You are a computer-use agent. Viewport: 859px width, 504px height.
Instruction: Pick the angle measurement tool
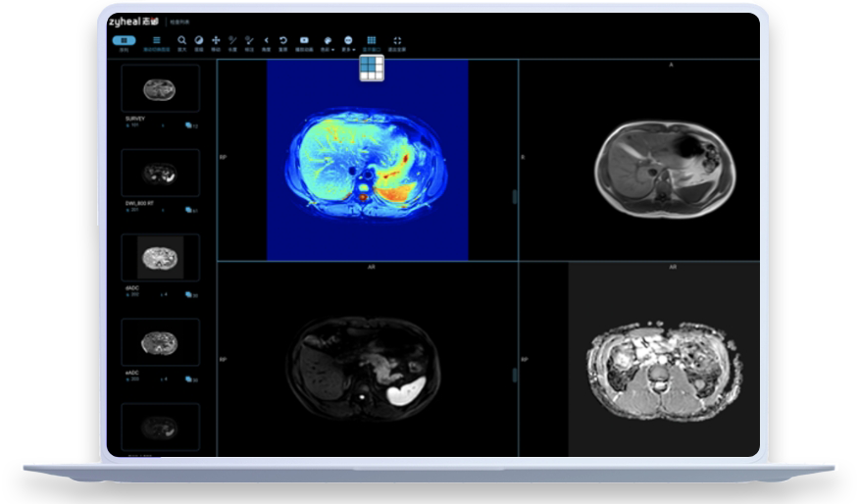tap(266, 41)
